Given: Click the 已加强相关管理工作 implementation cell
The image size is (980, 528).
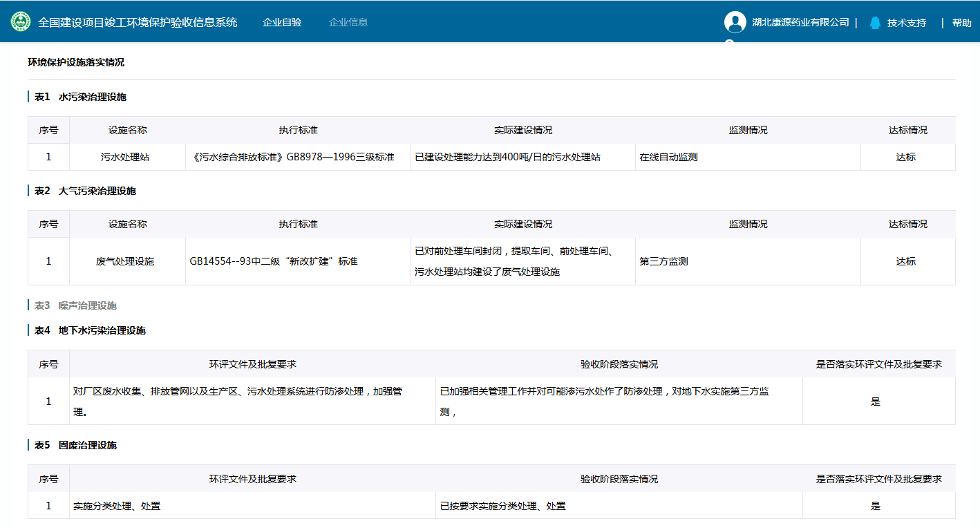Looking at the screenshot, I should point(619,401).
